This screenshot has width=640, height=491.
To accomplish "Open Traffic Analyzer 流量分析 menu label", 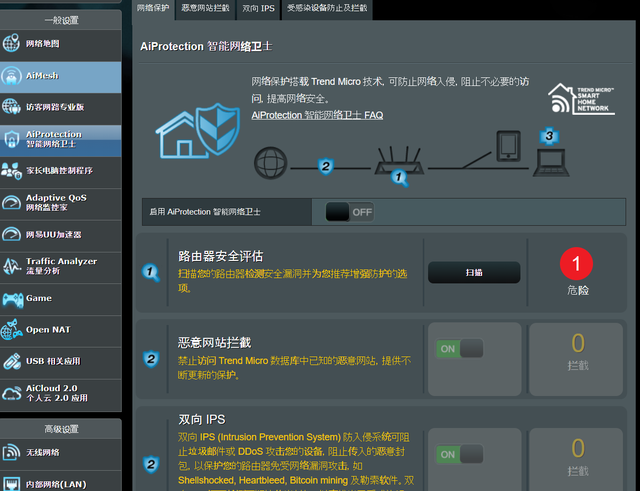I will (61, 266).
